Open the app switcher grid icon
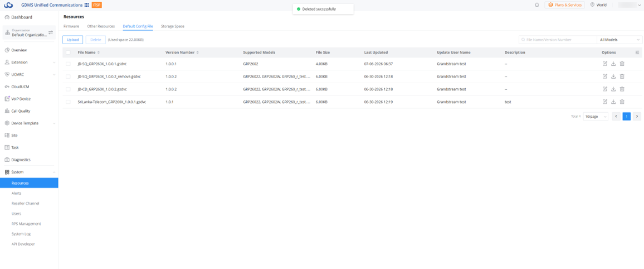 pyautogui.click(x=87, y=5)
